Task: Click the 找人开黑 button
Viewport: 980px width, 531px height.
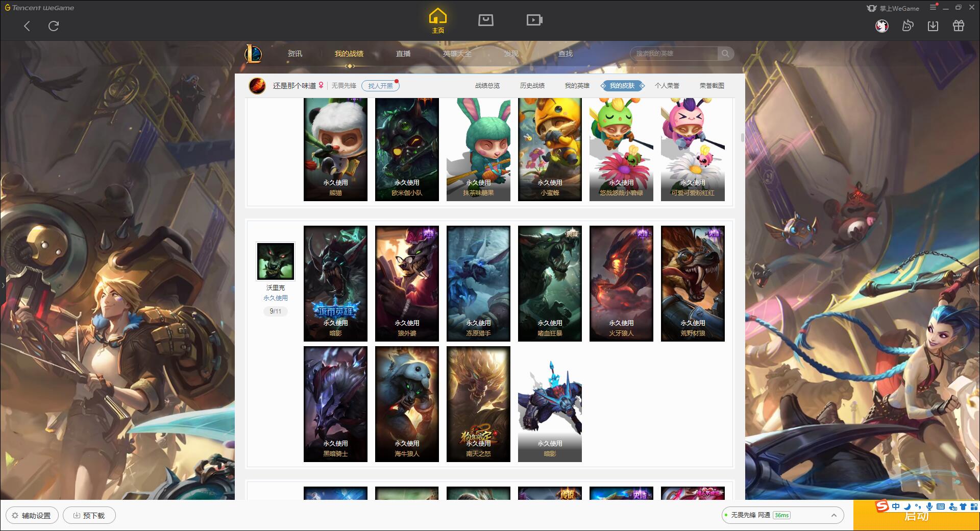Action: click(380, 86)
